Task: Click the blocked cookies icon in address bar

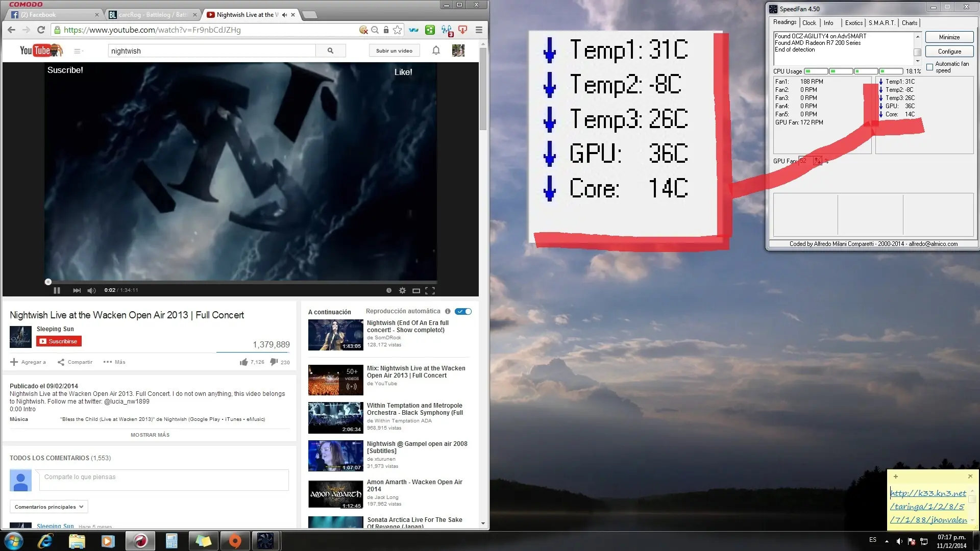Action: click(x=363, y=30)
